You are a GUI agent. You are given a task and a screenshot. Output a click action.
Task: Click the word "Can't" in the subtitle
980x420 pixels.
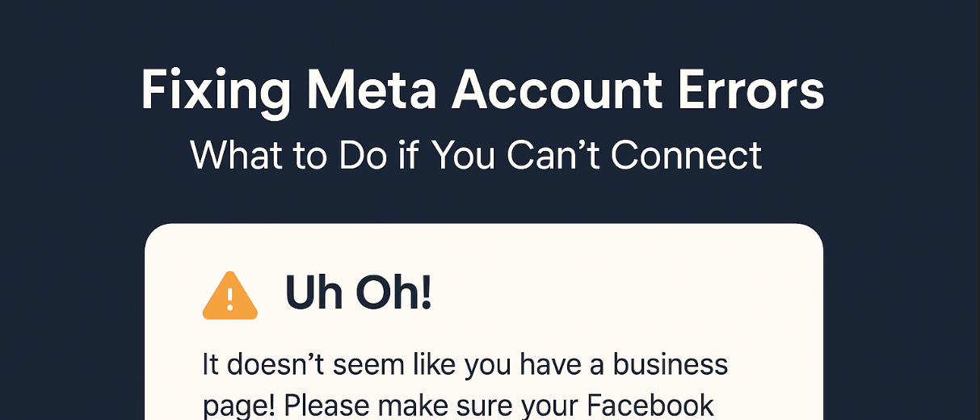[x=556, y=154]
